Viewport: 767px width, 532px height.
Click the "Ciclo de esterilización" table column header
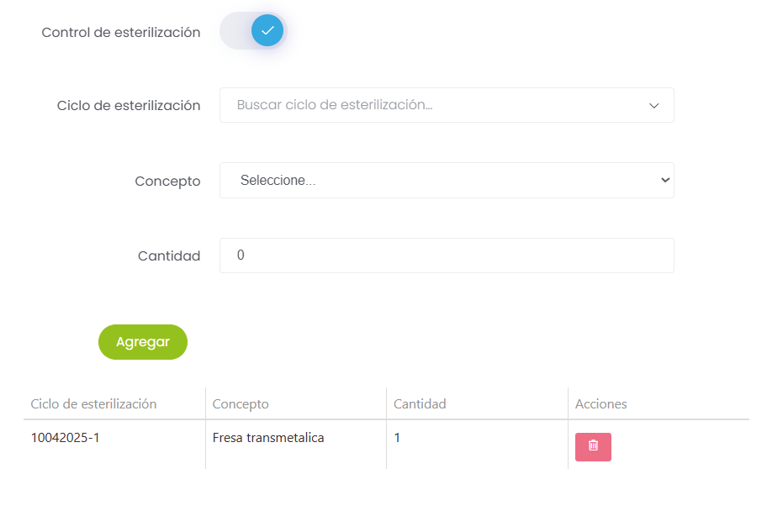tap(93, 403)
